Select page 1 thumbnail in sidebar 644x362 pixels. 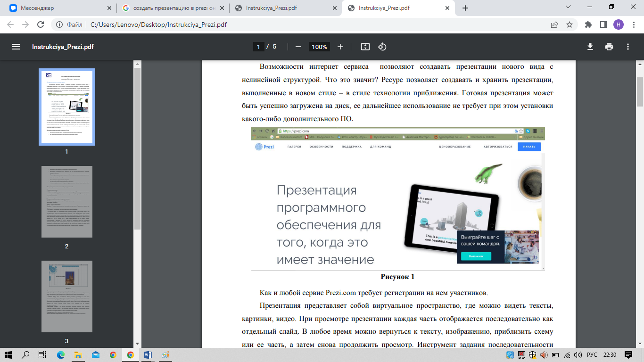click(67, 107)
